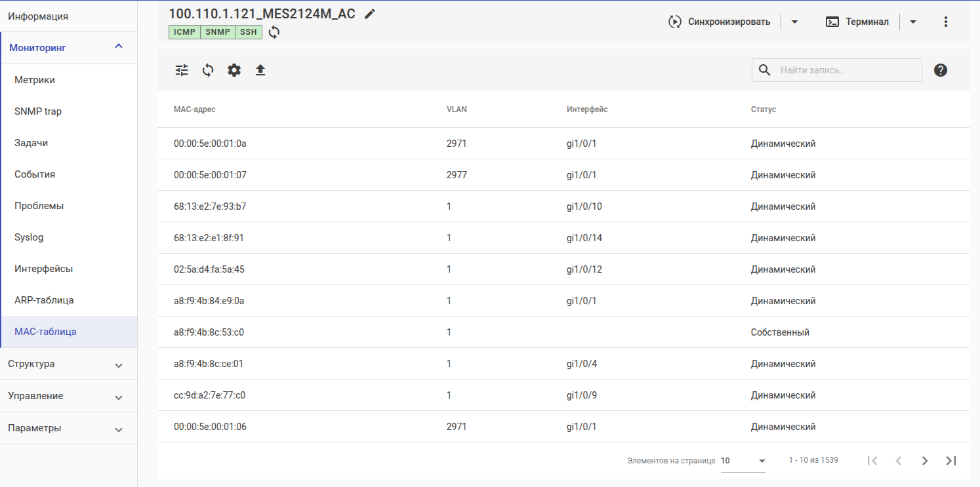
Task: Click the upload/export arrow icon
Action: [x=260, y=70]
